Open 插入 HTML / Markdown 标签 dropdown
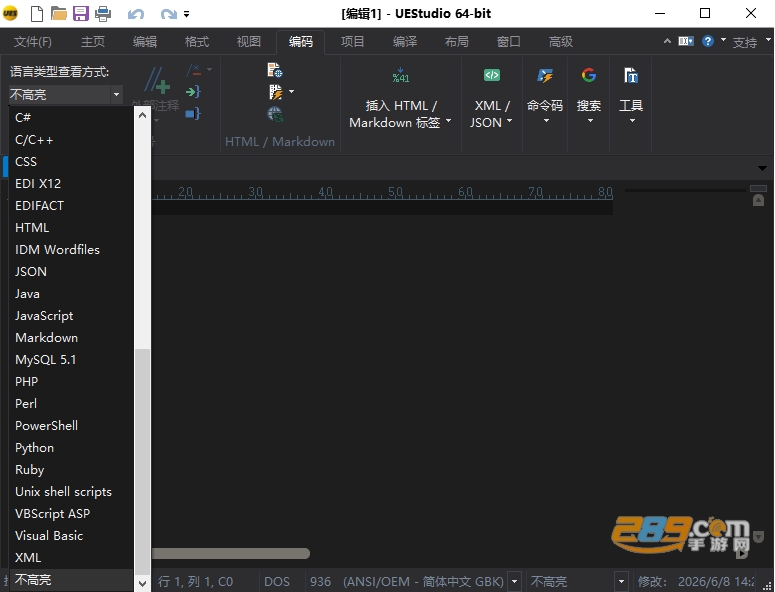The height and width of the screenshot is (592, 775). pos(400,114)
